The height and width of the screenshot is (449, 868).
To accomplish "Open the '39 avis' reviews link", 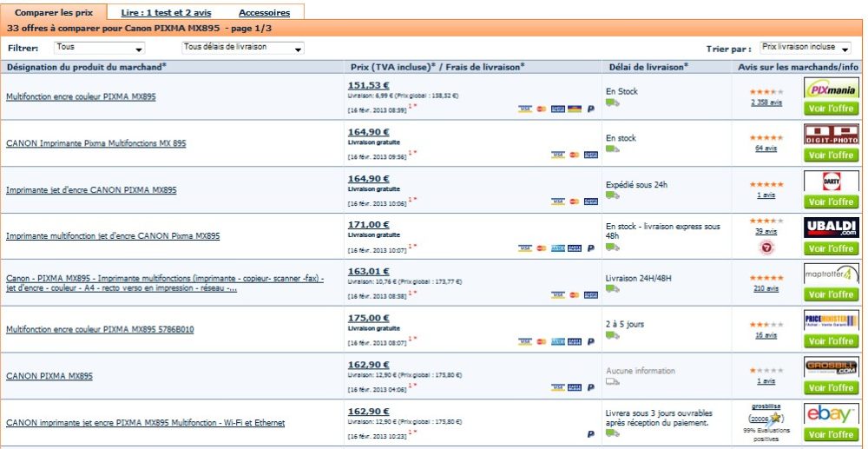I will (x=766, y=231).
